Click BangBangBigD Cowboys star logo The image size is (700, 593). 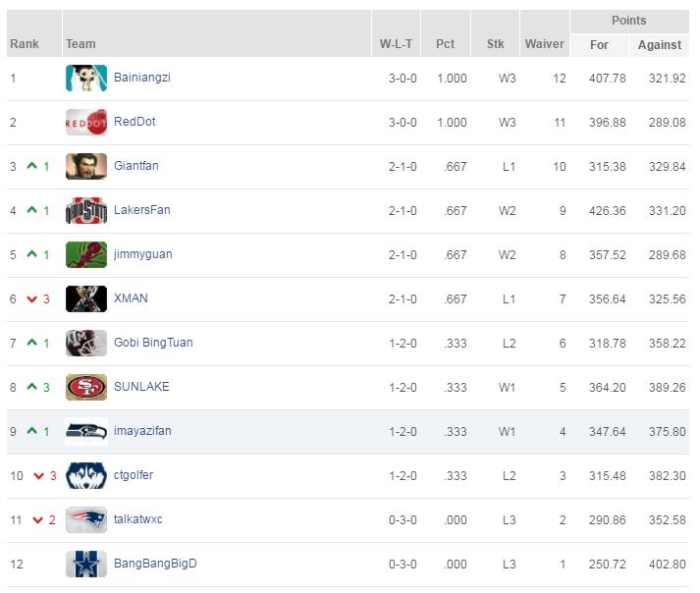(x=85, y=565)
